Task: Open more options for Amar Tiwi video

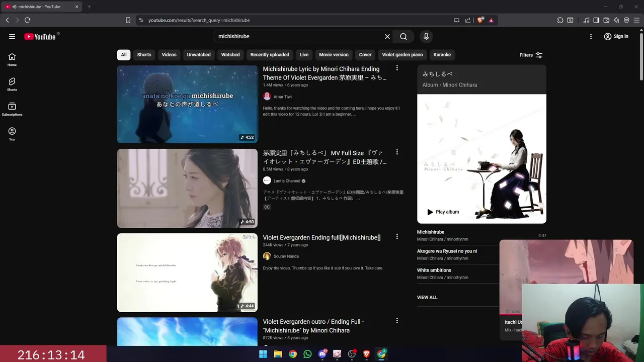Action: click(397, 68)
